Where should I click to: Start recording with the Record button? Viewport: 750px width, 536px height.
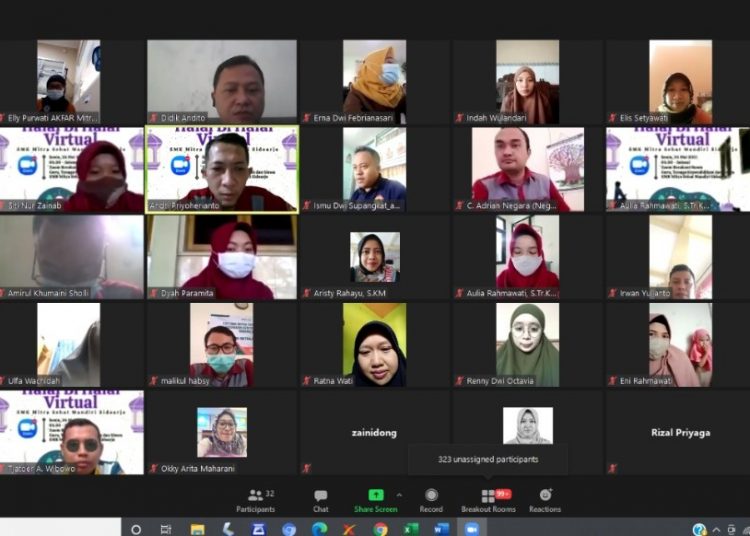[x=431, y=500]
